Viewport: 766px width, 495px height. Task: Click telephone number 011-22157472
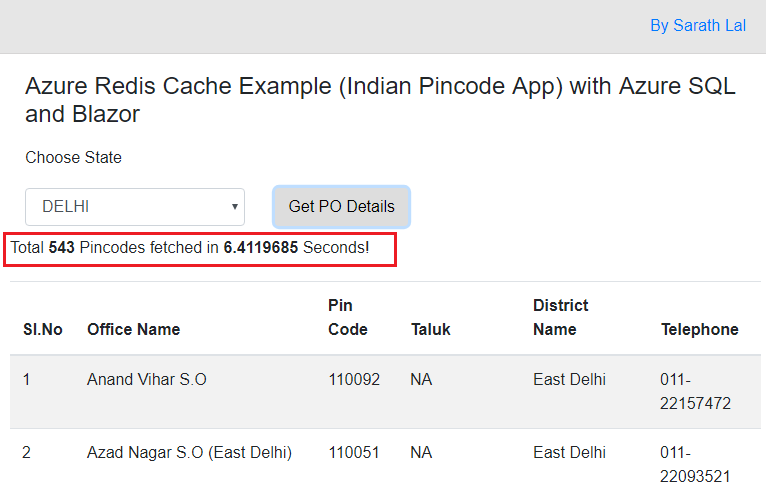coord(695,392)
